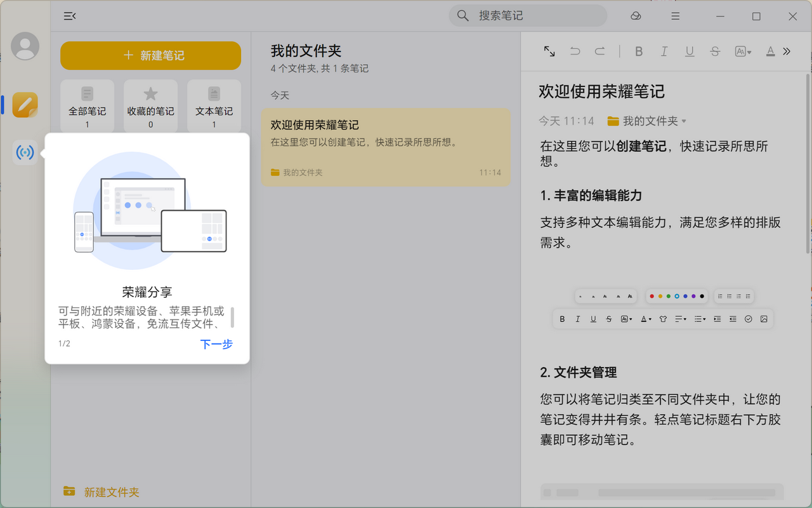Click the 1. 丰富的编辑能力 heading

point(591,196)
